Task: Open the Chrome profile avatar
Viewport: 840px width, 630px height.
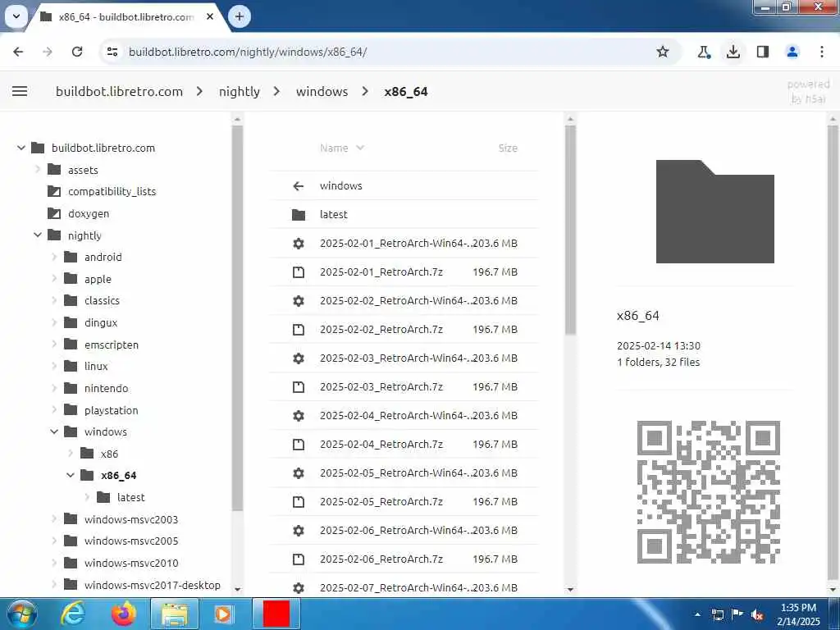Action: [x=792, y=52]
